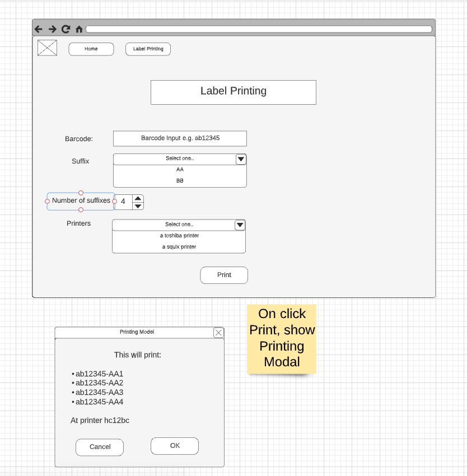Click the up arrow on the suffixes stepper
This screenshot has width=467, height=476.
[139, 198]
